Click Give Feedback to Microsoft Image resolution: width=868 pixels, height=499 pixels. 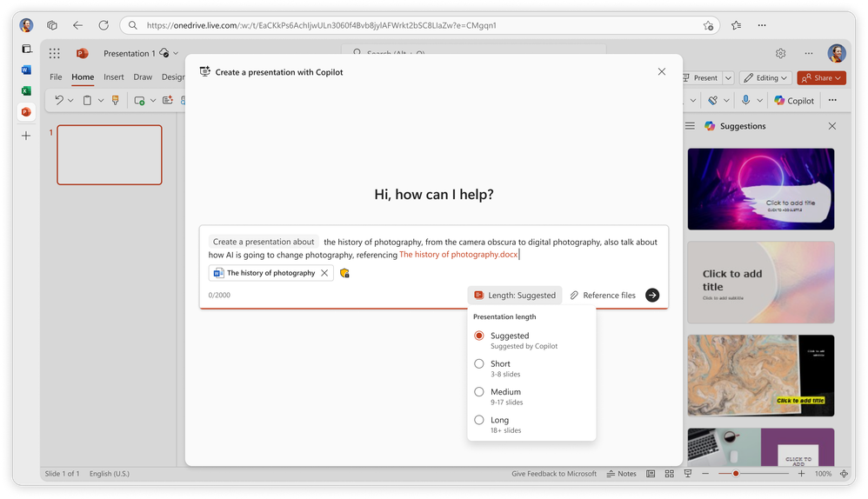pyautogui.click(x=554, y=474)
